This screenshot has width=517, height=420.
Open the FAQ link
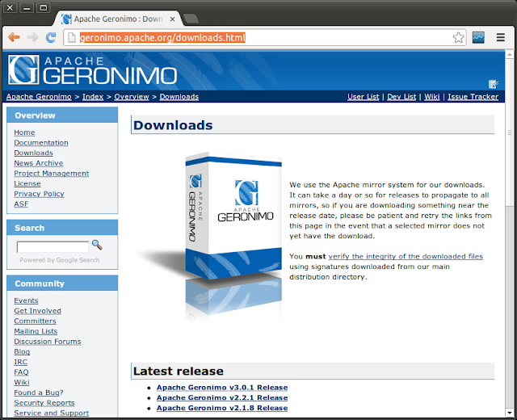coord(22,372)
